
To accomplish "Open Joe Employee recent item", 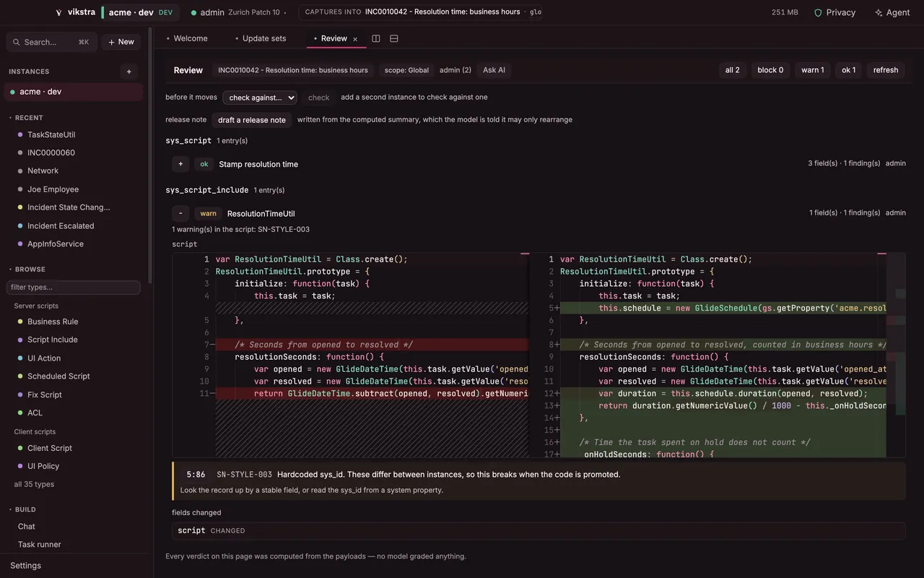I will [x=53, y=189].
